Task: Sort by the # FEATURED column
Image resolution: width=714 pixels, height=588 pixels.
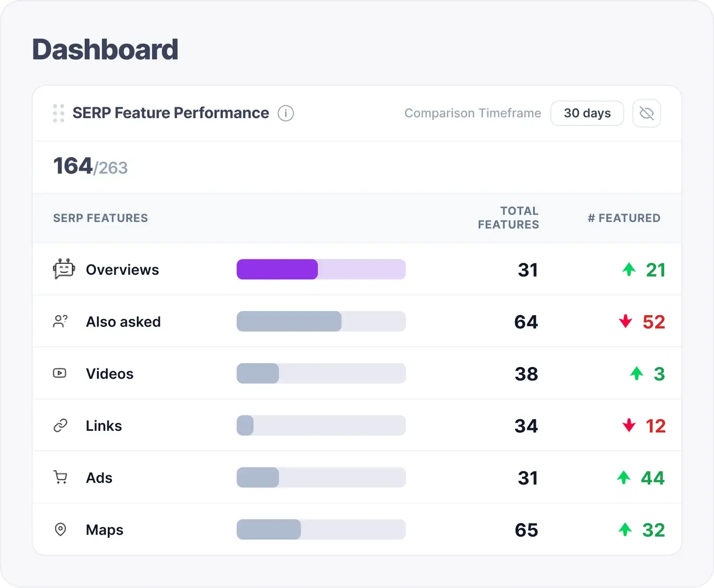Action: (624, 218)
